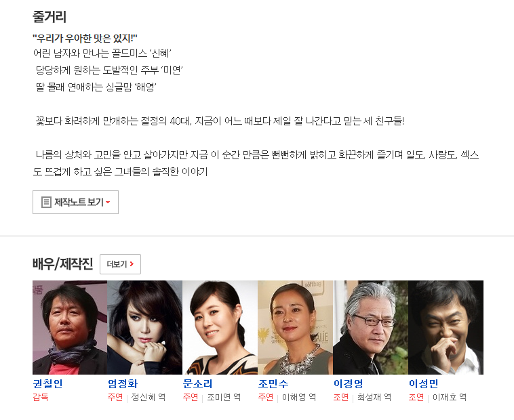
Task: Open 이성민's photo thumbnail
Action: (x=446, y=327)
